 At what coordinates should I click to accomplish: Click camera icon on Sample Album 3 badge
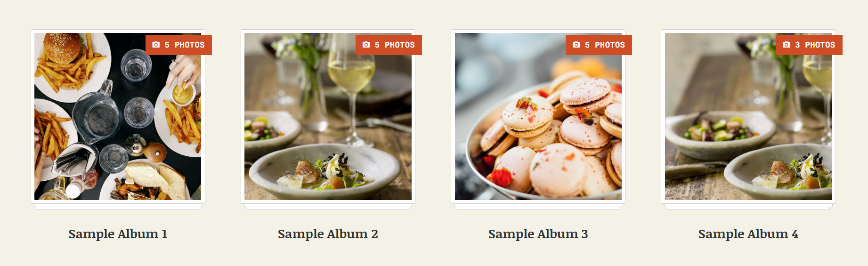click(x=576, y=45)
